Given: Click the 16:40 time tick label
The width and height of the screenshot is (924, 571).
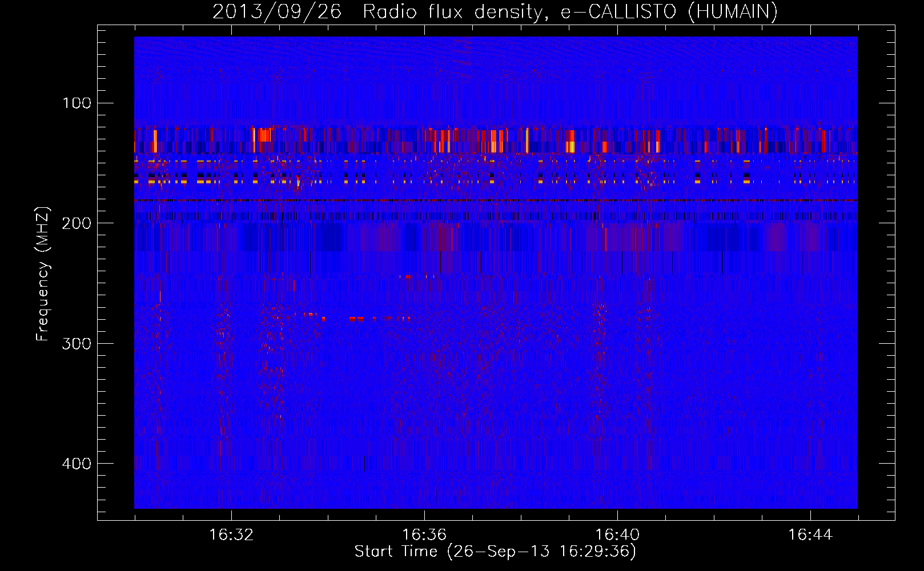Looking at the screenshot, I should point(617,535).
